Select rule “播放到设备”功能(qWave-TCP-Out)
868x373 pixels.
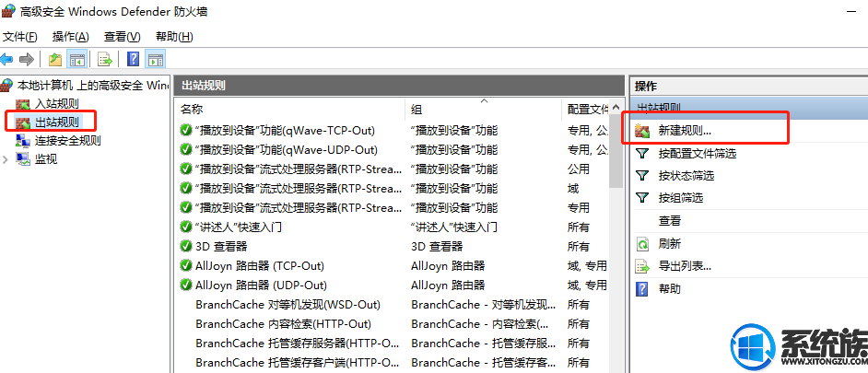(x=285, y=131)
